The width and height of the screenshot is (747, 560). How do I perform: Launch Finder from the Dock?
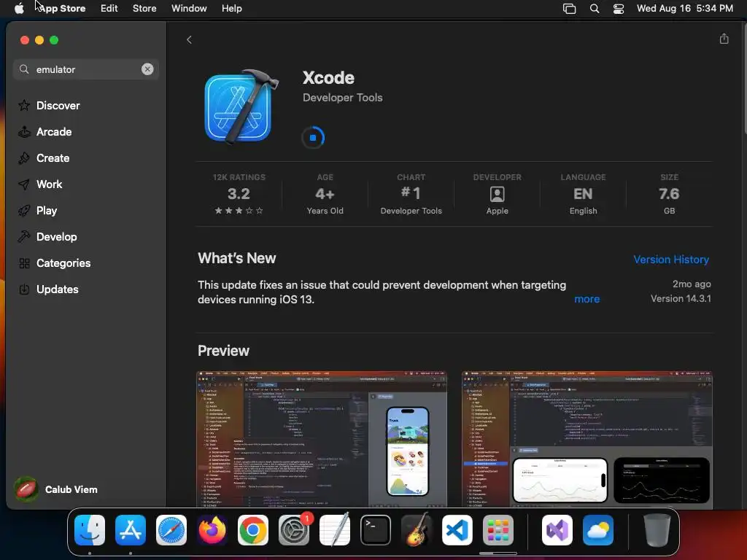click(90, 530)
